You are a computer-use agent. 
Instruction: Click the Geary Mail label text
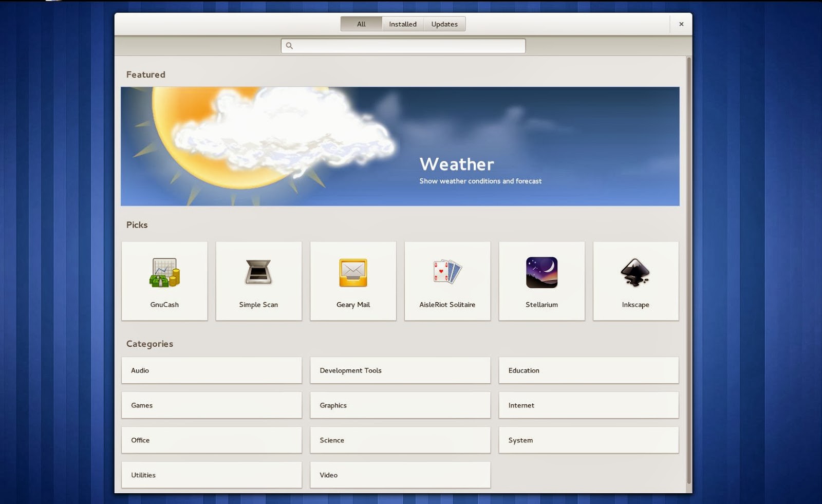click(x=353, y=305)
